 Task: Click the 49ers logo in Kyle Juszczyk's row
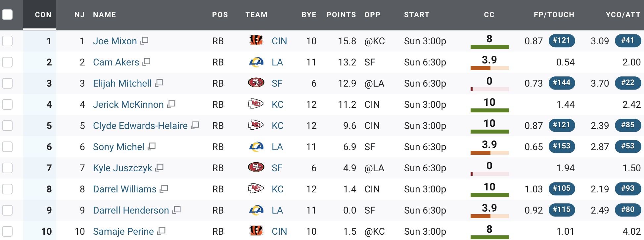pyautogui.click(x=256, y=167)
